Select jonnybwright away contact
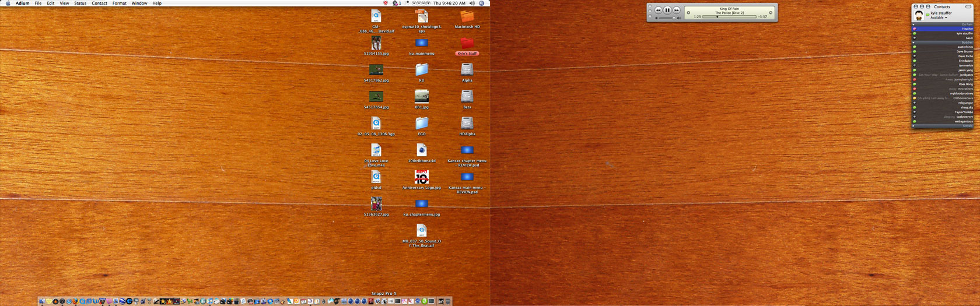980x306 pixels. coord(943,79)
